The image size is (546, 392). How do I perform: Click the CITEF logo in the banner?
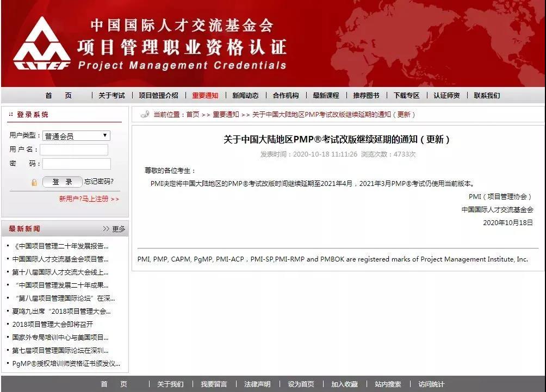(x=42, y=43)
